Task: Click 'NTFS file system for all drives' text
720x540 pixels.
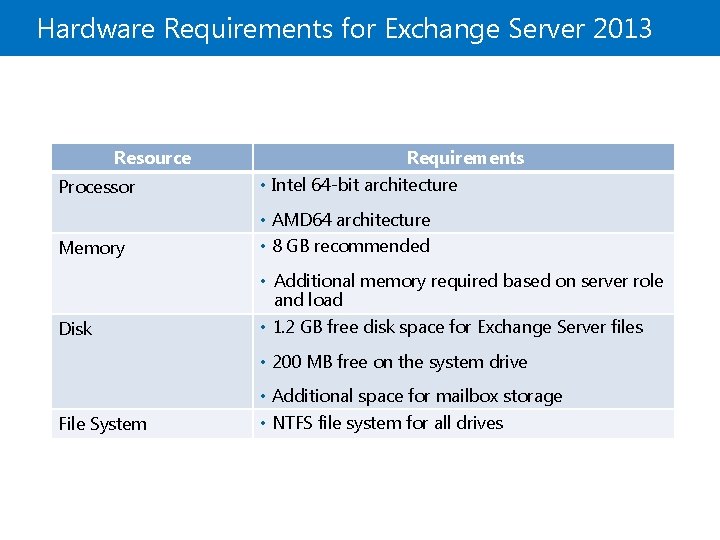Action: [388, 423]
